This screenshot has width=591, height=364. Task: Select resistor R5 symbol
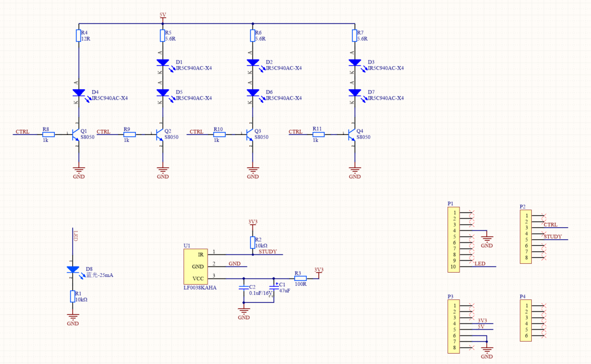pyautogui.click(x=163, y=36)
